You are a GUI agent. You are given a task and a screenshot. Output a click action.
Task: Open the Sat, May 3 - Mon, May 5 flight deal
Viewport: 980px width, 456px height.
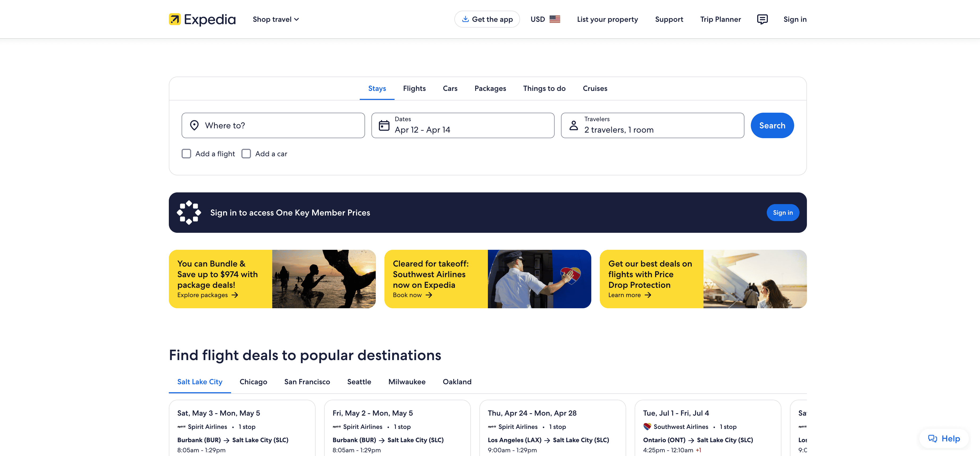242,428
